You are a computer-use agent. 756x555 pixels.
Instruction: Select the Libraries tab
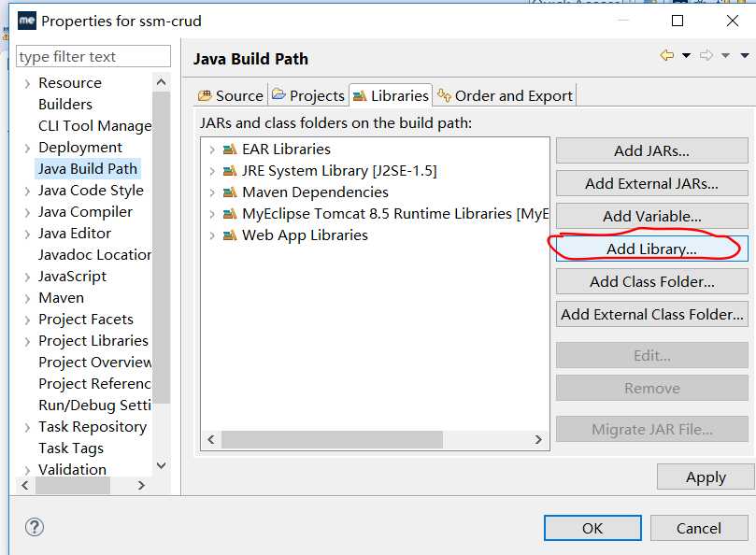pyautogui.click(x=391, y=95)
